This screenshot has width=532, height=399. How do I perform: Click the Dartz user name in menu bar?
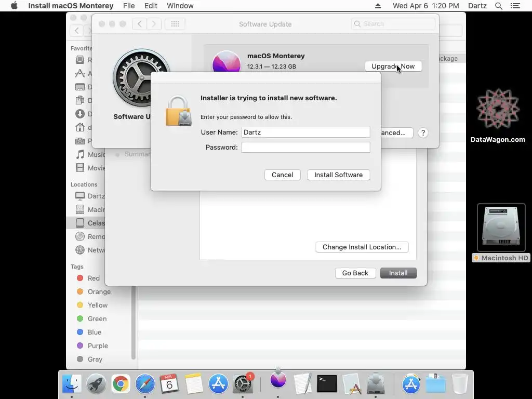pyautogui.click(x=477, y=6)
